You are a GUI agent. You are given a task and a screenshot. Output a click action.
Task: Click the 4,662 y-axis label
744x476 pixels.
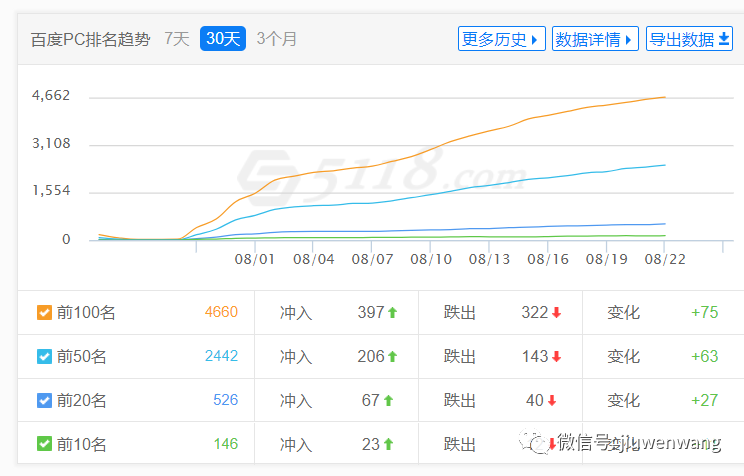pyautogui.click(x=51, y=95)
